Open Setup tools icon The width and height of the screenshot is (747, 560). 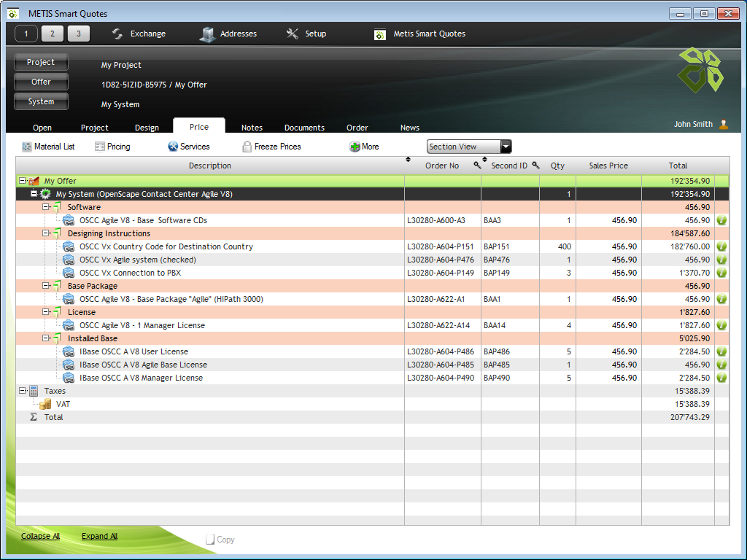tap(292, 34)
